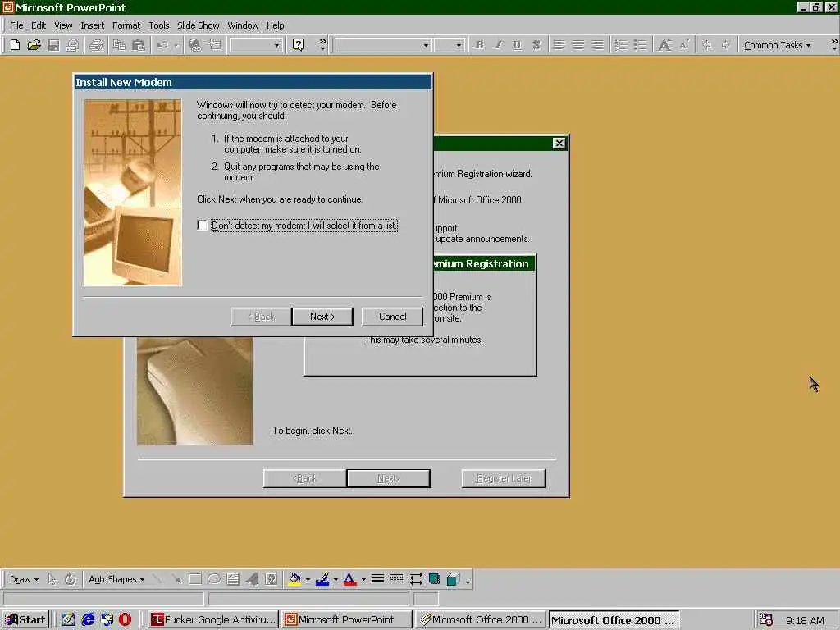This screenshot has width=840, height=630.
Task: Open the Edit menu
Action: pos(39,25)
